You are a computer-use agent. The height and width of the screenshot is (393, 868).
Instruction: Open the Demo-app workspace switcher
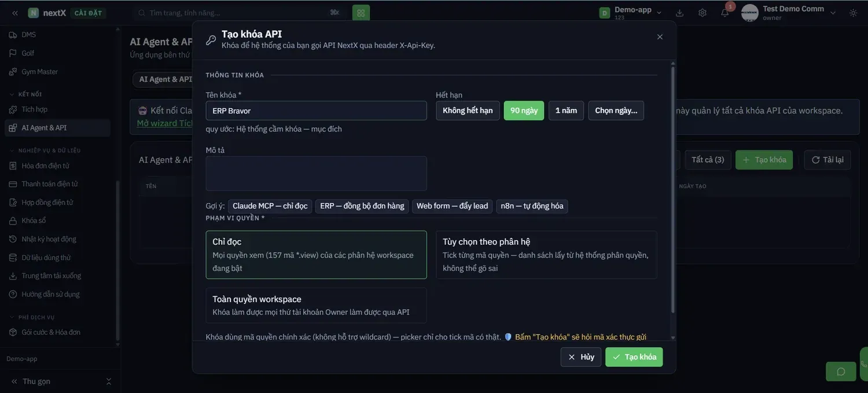tap(631, 13)
